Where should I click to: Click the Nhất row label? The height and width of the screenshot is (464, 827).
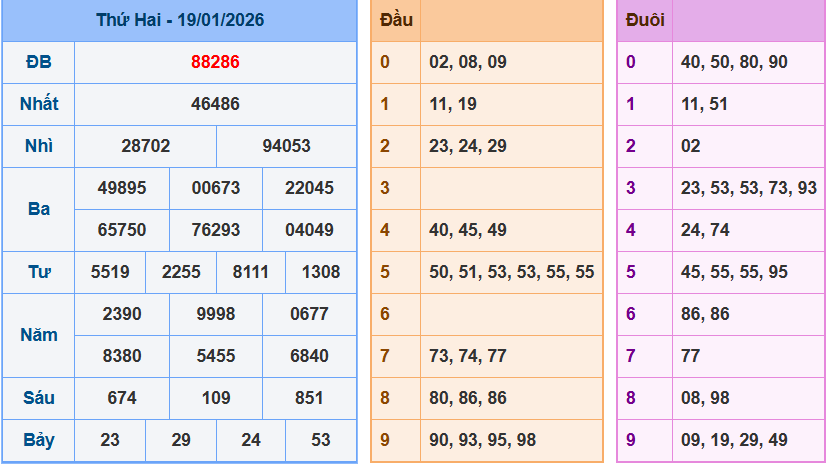click(39, 104)
